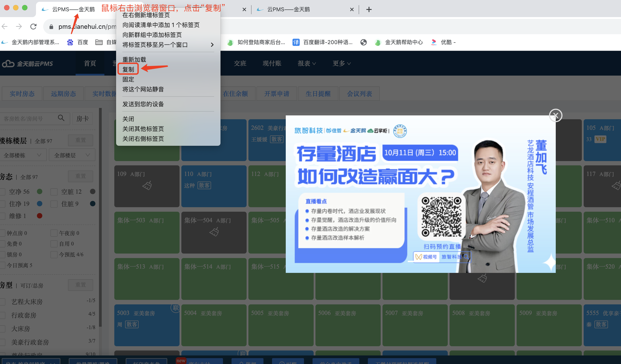Image resolution: width=621 pixels, height=364 pixels.
Task: Open the 百度 bookmark
Action: pyautogui.click(x=78, y=42)
